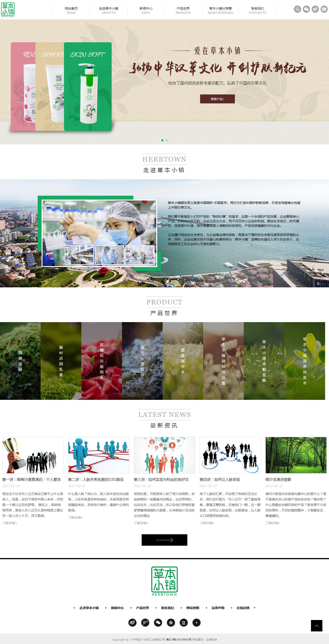Click the gray WeChat icon in the header
The width and height of the screenshot is (329, 644).
306,9
